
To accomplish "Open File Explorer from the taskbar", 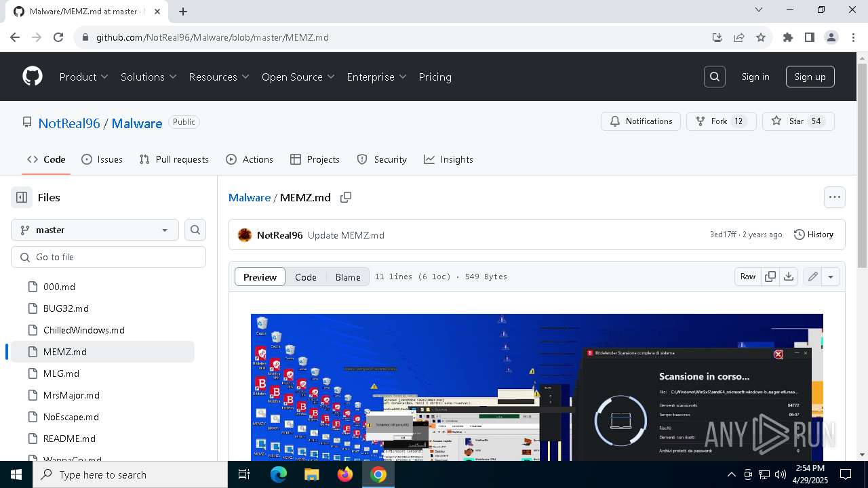I will (311, 474).
